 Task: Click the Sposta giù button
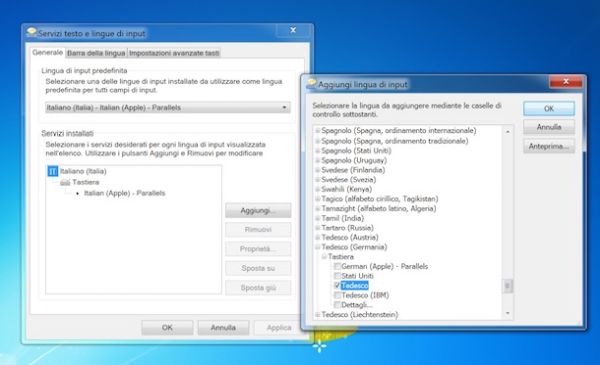[x=258, y=288]
